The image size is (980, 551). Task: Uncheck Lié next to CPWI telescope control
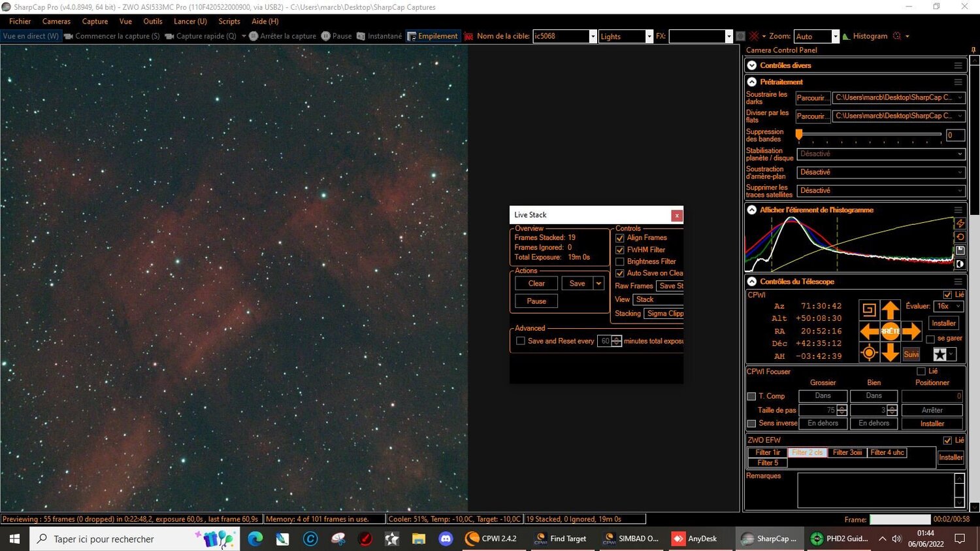tap(949, 294)
